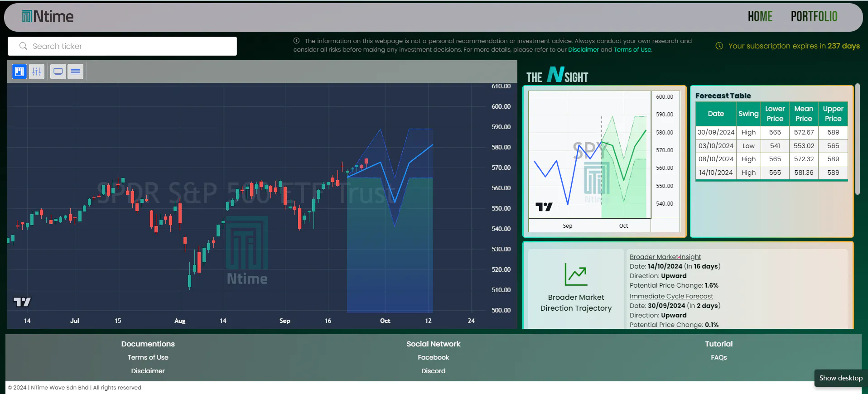Open the HOME navigation item

[760, 17]
